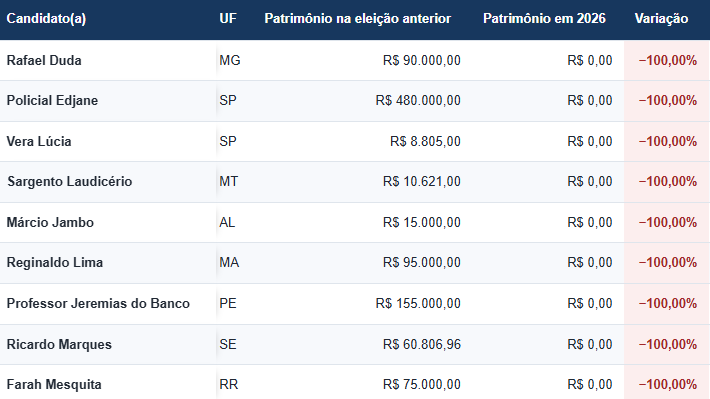Viewport: 710px width, 399px height.
Task: Select the MT state cell
Action: point(229,181)
